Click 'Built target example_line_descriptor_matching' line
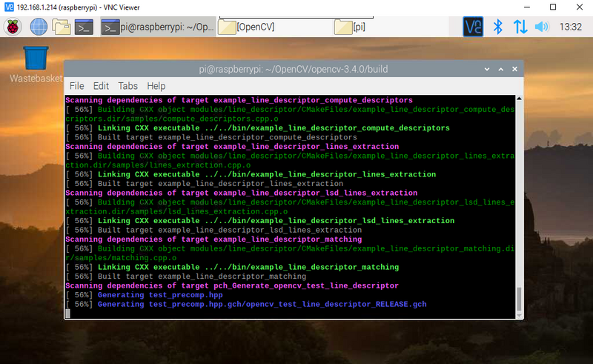Viewport: 593px width, 364px height. (186, 277)
